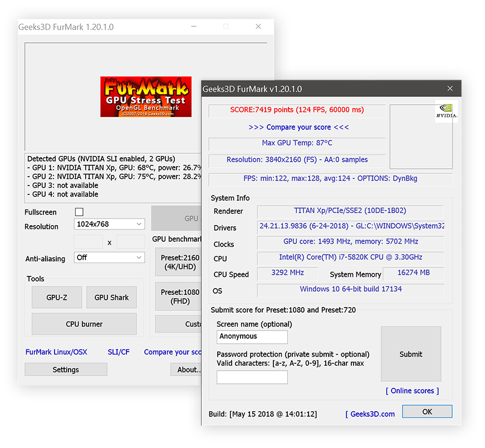Viewport: 485px width, 448px height.
Task: Open the Settings dialog
Action: click(x=66, y=369)
